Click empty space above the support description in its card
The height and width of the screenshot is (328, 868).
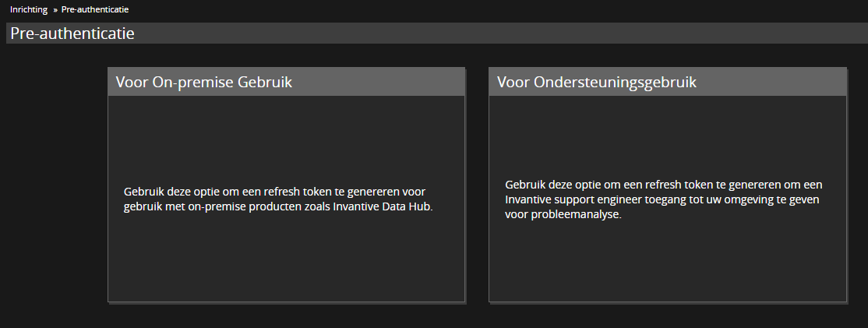(667, 132)
